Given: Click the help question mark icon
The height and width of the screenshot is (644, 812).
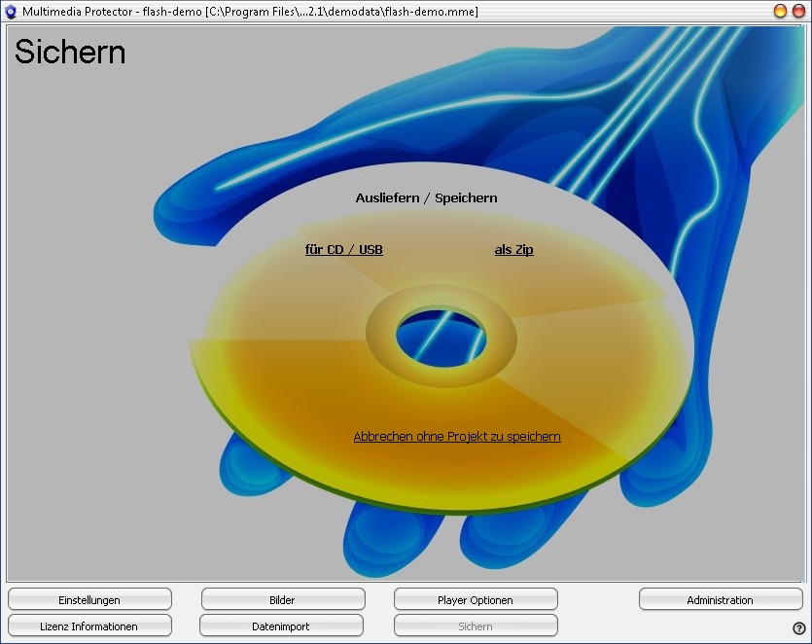Looking at the screenshot, I should (799, 628).
